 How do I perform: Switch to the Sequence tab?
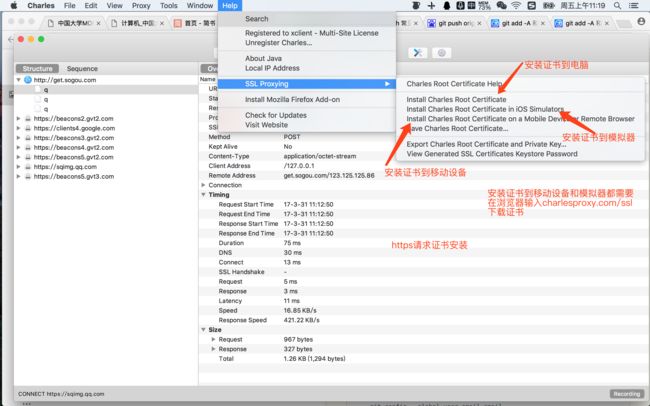tap(82, 68)
